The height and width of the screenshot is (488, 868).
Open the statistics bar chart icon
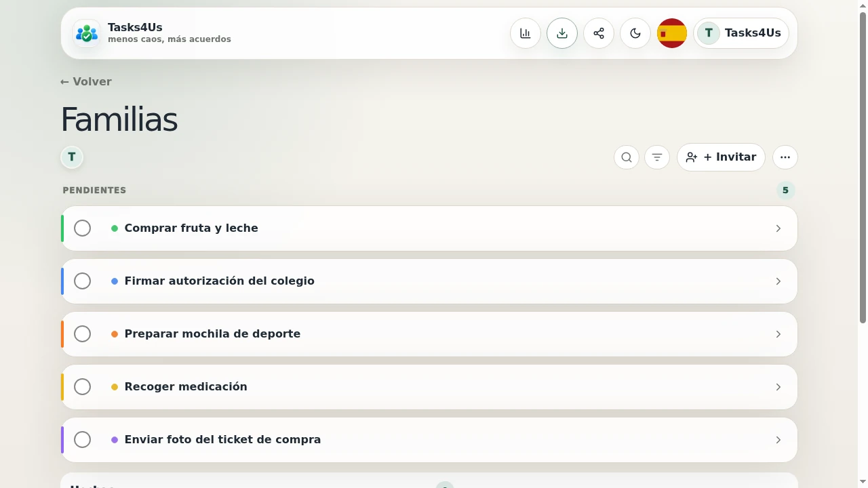(526, 33)
